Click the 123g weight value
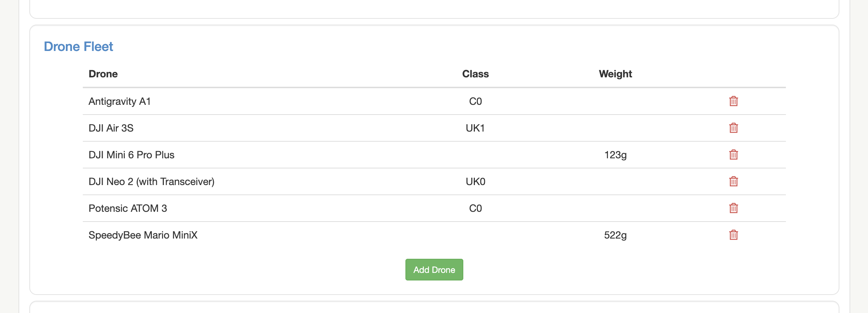868x313 pixels. click(615, 155)
